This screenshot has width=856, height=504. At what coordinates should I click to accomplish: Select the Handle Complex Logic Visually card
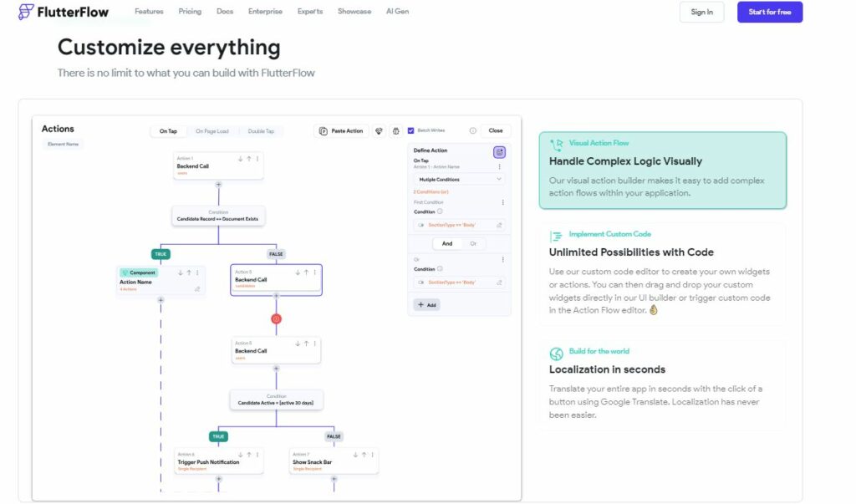663,171
